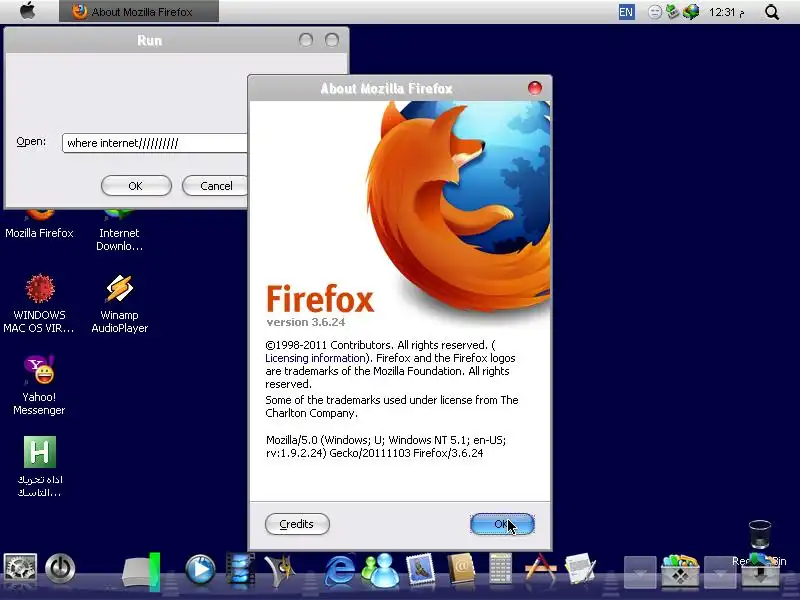Launch Calculator from dock
Screen dimensions: 800x600
click(x=500, y=568)
